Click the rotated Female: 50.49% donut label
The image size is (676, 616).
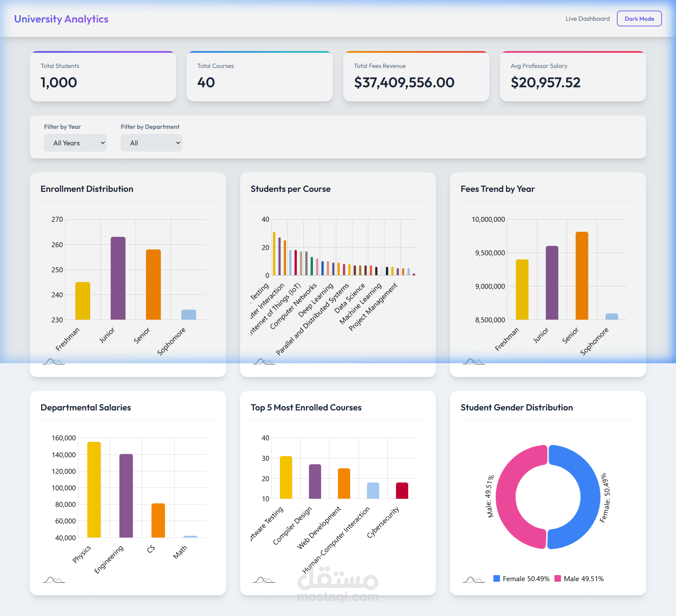[x=605, y=498]
